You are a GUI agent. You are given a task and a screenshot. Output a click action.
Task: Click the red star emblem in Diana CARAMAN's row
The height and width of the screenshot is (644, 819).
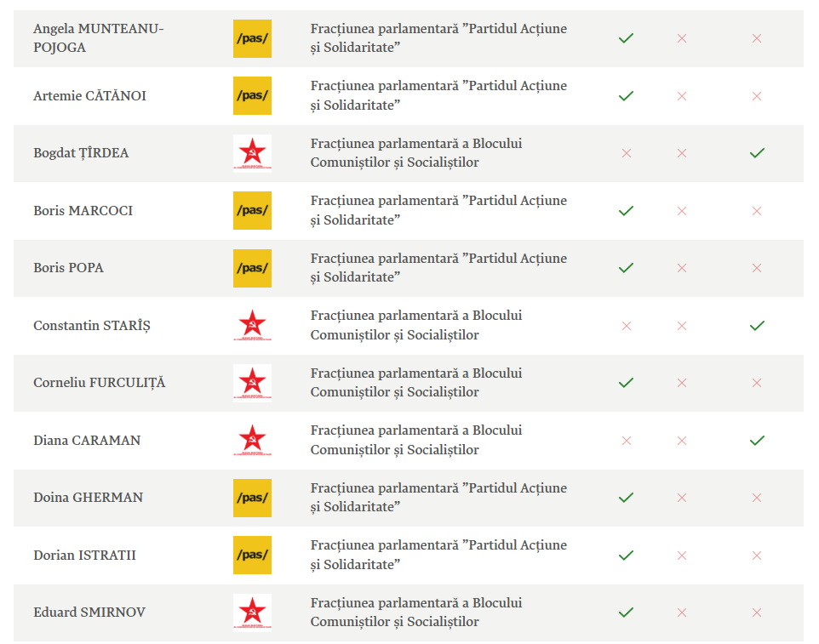[252, 440]
